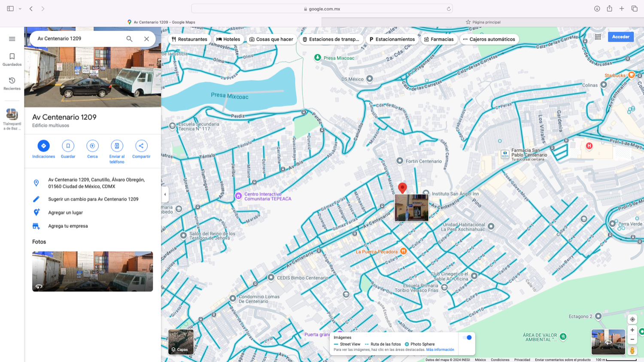Click the search magnifier icon
The height and width of the screenshot is (362, 644).
129,39
